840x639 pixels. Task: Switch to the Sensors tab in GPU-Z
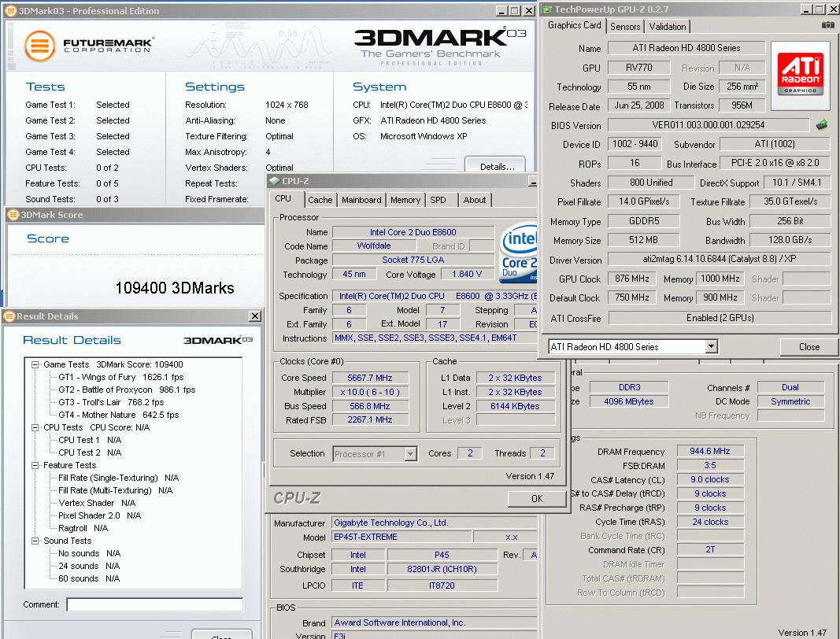coord(625,26)
